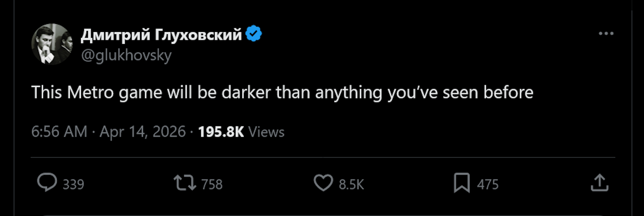Click the tweet text about the Metro game
644x216 pixels.
[x=282, y=92]
